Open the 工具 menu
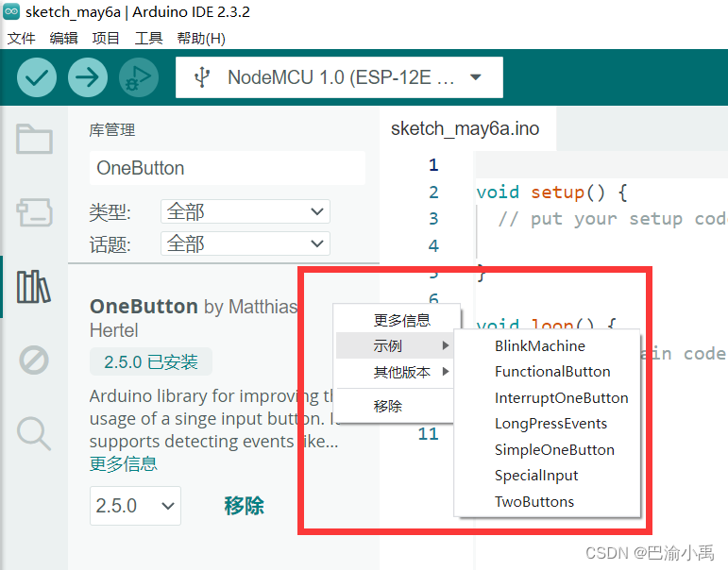This screenshot has height=570, width=728. [x=148, y=38]
